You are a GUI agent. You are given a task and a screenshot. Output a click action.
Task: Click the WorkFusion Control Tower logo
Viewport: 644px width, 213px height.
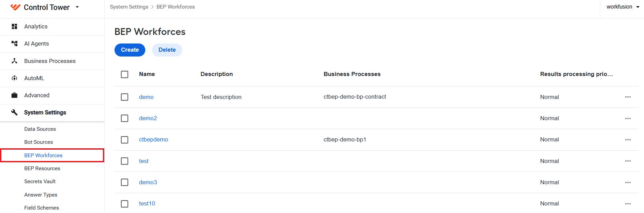pos(15,7)
